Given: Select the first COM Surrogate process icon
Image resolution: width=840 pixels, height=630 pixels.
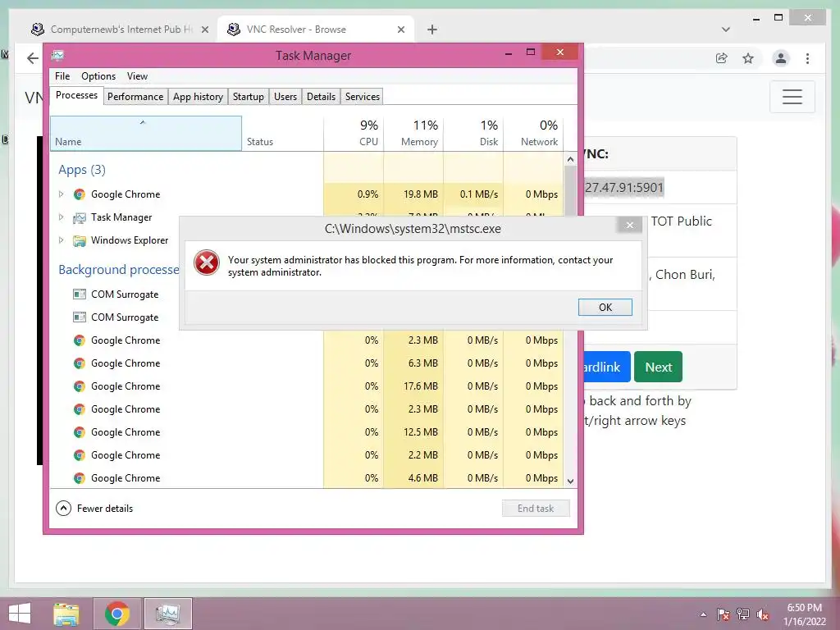Looking at the screenshot, I should (80, 294).
